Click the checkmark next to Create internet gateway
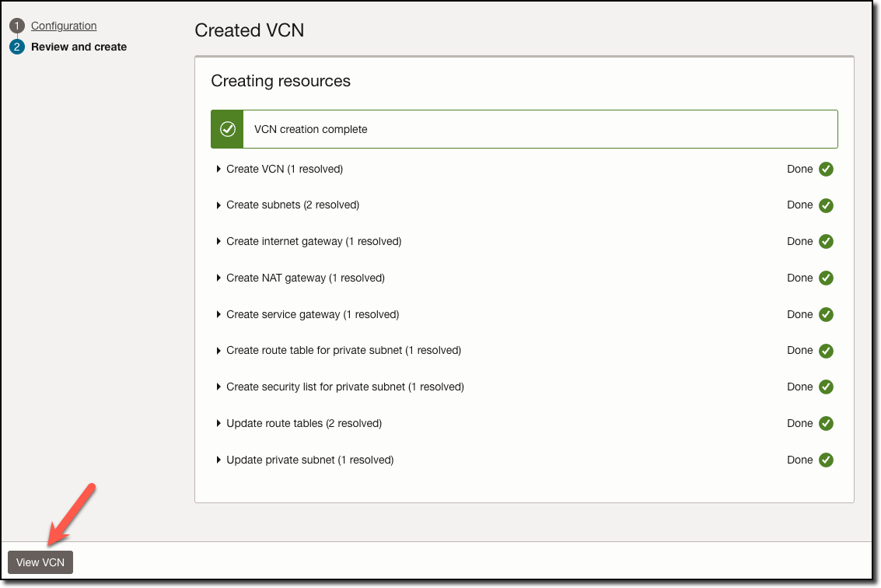This screenshot has width=881, height=588. click(x=826, y=241)
